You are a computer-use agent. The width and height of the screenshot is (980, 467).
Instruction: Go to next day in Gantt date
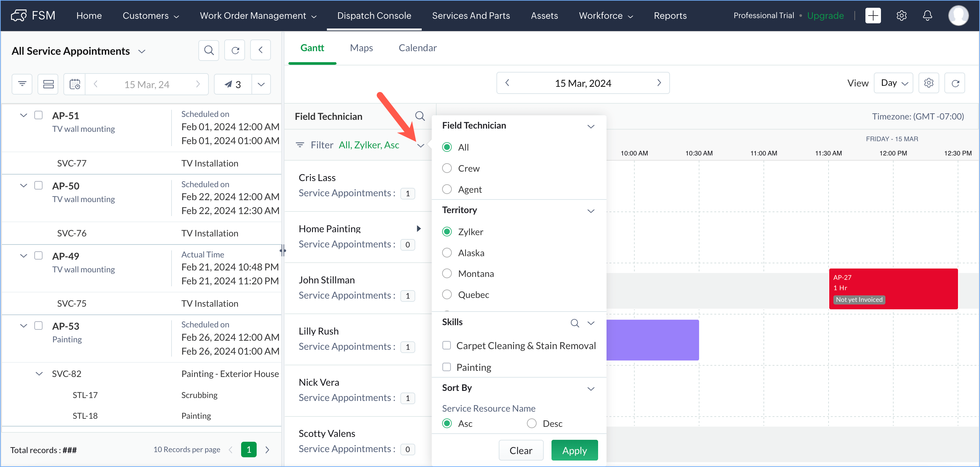click(659, 83)
